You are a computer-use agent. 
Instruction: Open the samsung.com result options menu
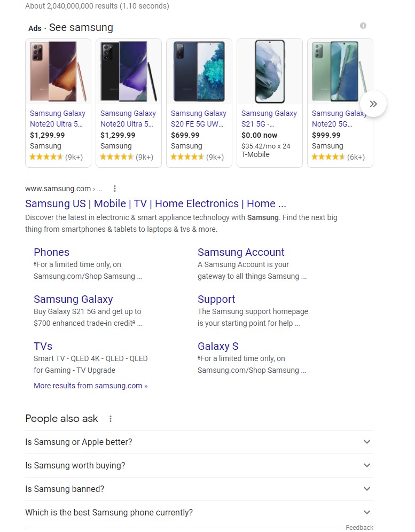coord(115,189)
